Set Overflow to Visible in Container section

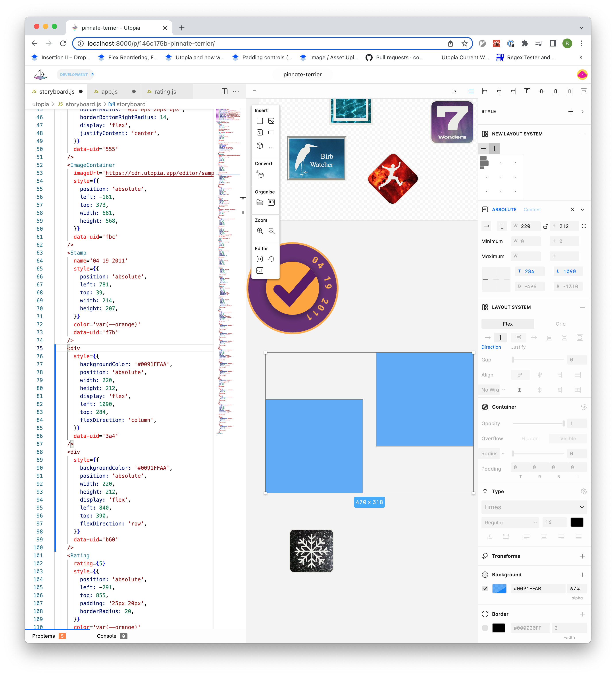pyautogui.click(x=568, y=438)
